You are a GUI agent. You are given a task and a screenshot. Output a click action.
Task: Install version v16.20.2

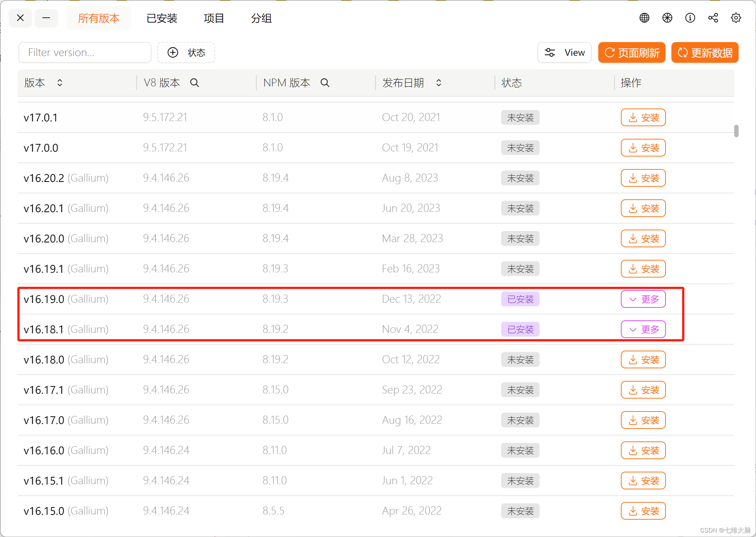[x=643, y=178]
